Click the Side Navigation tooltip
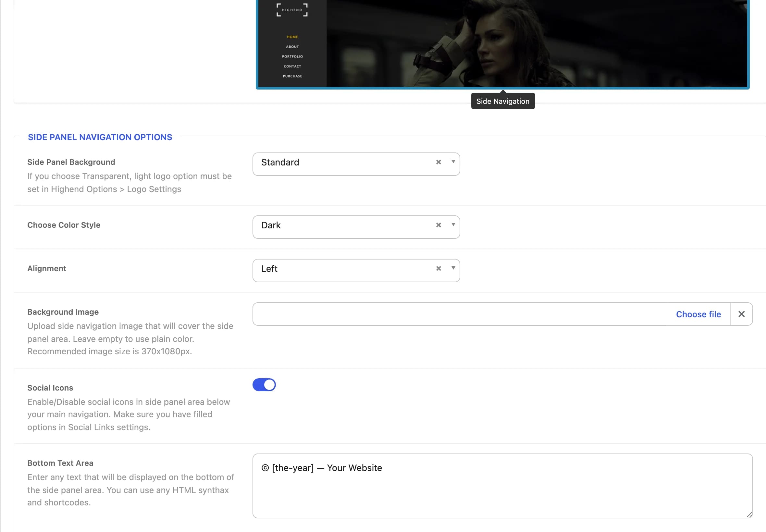 [502, 101]
